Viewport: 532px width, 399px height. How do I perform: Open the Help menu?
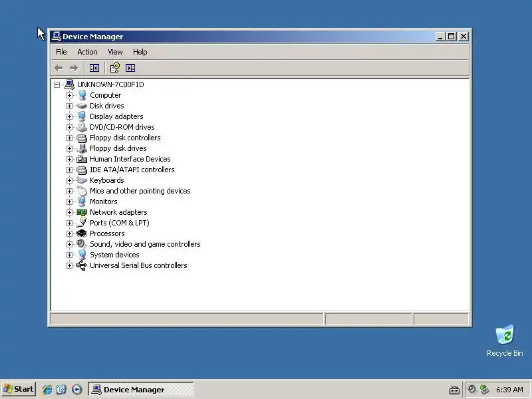click(140, 52)
